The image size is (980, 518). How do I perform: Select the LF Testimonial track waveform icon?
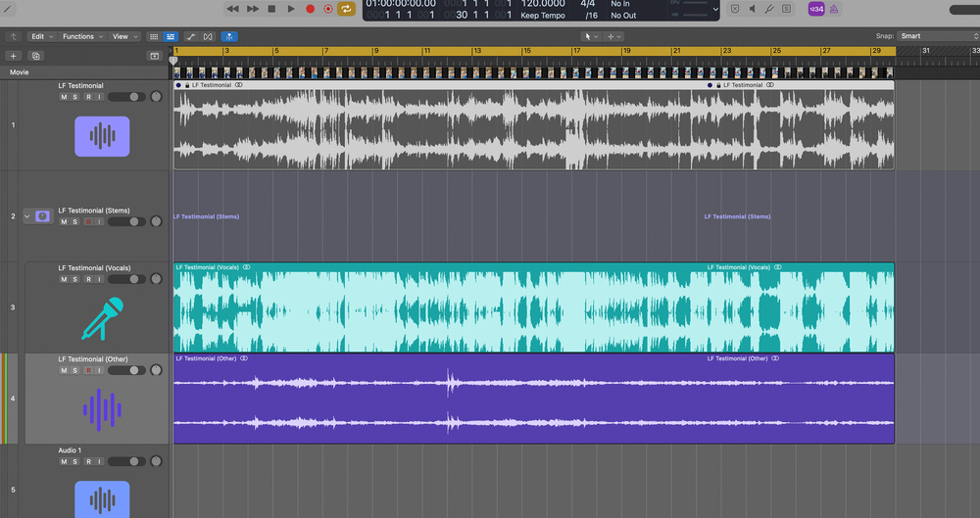coord(102,136)
